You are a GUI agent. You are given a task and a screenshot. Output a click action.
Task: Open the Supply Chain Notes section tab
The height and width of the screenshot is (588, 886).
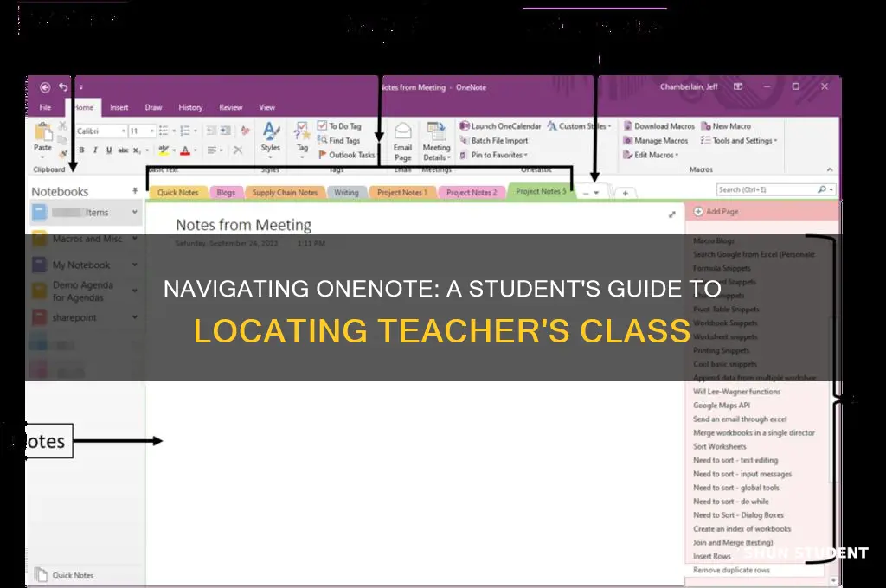coord(285,193)
